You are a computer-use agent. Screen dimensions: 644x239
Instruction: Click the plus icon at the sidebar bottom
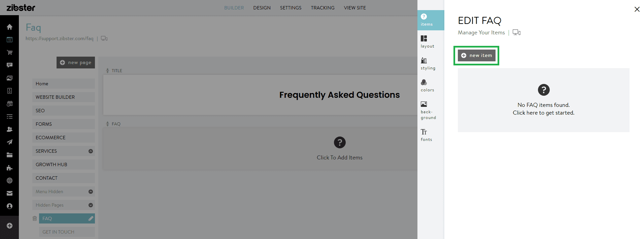tap(9, 226)
